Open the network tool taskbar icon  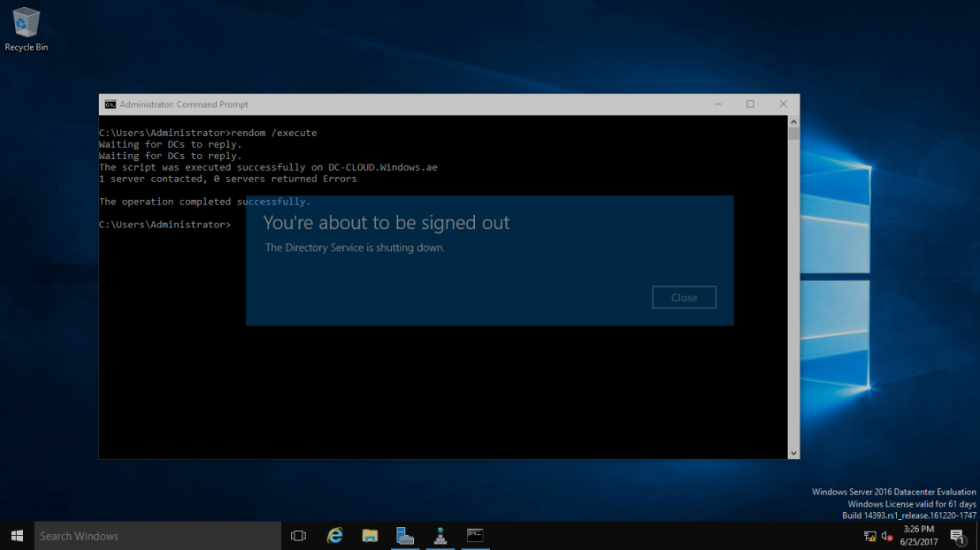point(440,536)
